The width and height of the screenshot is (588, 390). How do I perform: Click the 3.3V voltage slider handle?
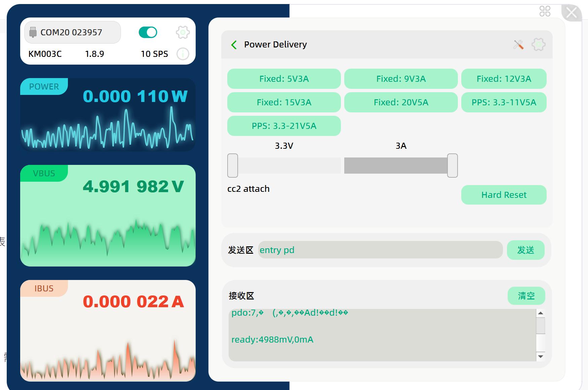pyautogui.click(x=233, y=166)
